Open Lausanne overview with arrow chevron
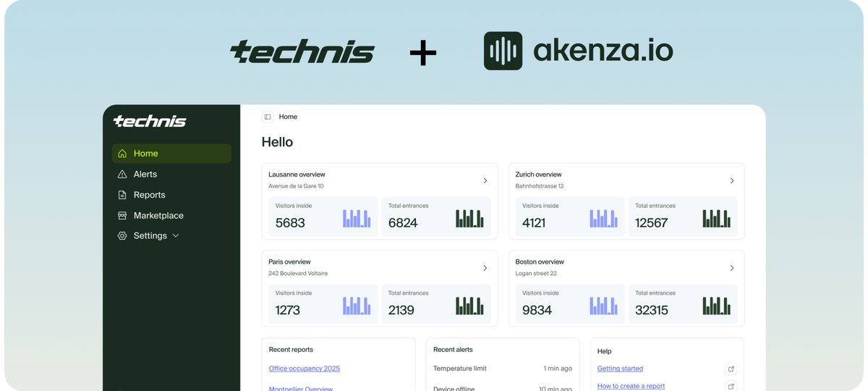Image resolution: width=868 pixels, height=391 pixels. coord(485,180)
